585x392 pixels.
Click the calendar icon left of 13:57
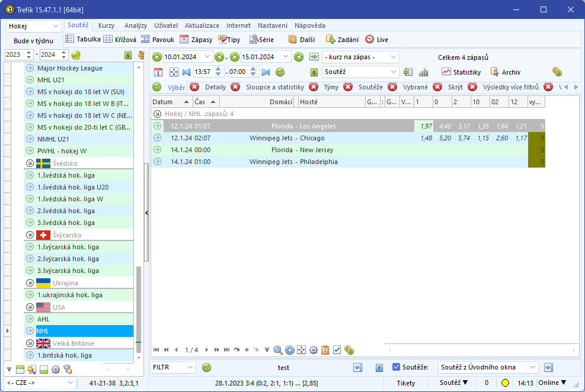158,72
